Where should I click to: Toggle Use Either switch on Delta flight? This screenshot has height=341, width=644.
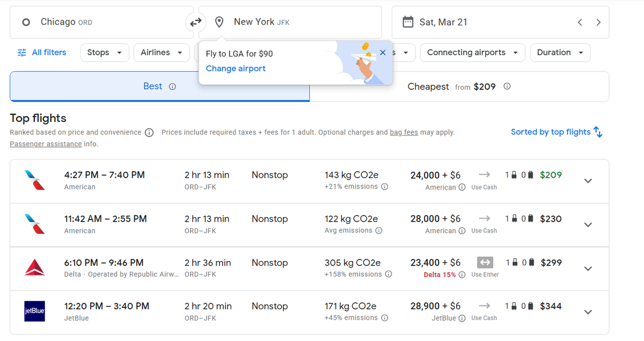[485, 263]
